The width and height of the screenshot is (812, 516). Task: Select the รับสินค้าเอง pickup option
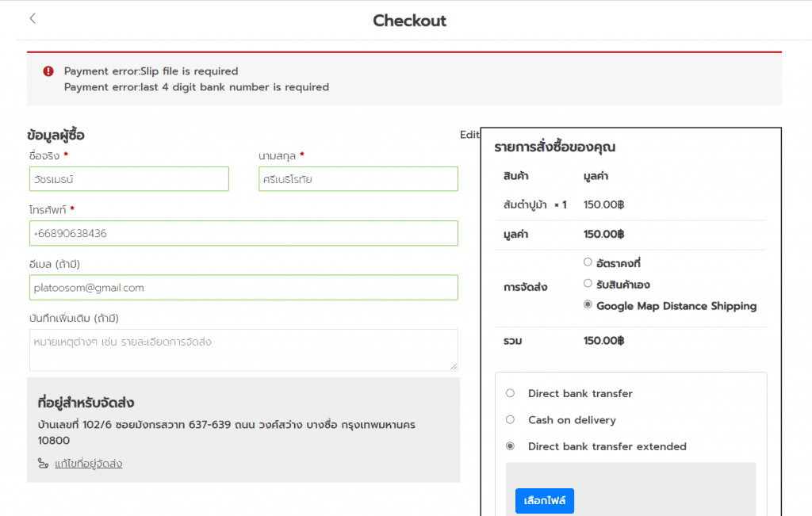pyautogui.click(x=588, y=284)
